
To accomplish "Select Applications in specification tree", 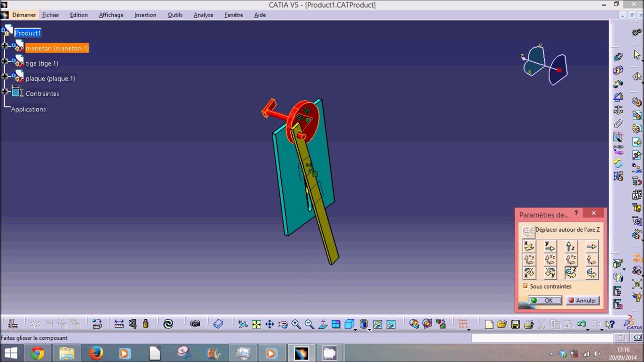I will (x=28, y=109).
